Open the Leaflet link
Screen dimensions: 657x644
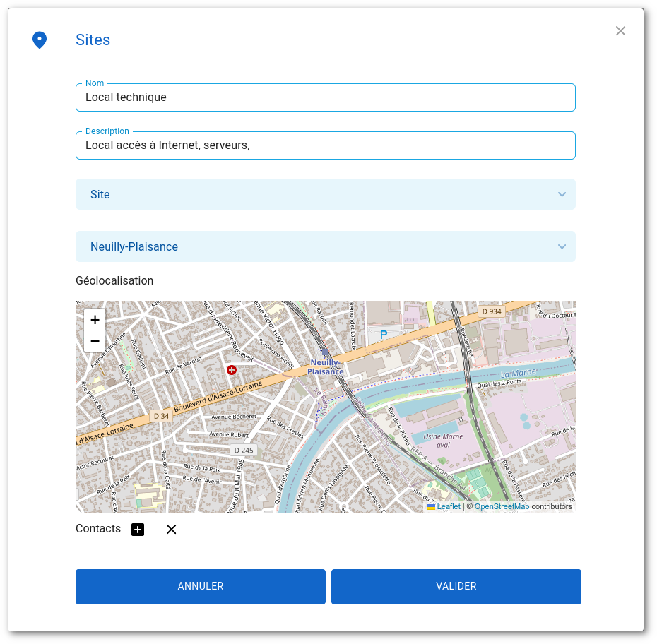[x=448, y=506]
